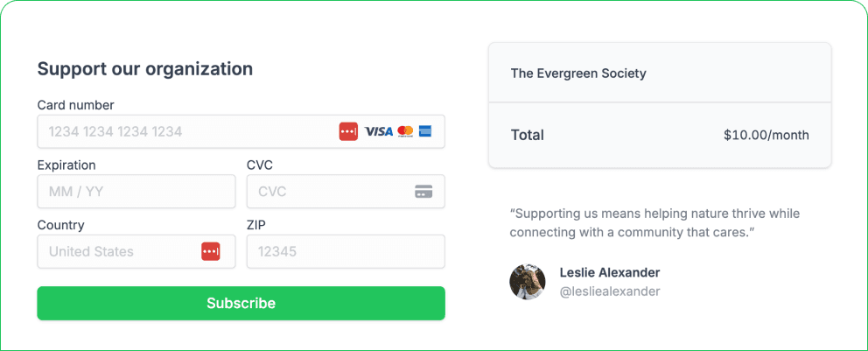Click The Evergreen Society title
Screen dimensions: 868x351
pyautogui.click(x=578, y=73)
